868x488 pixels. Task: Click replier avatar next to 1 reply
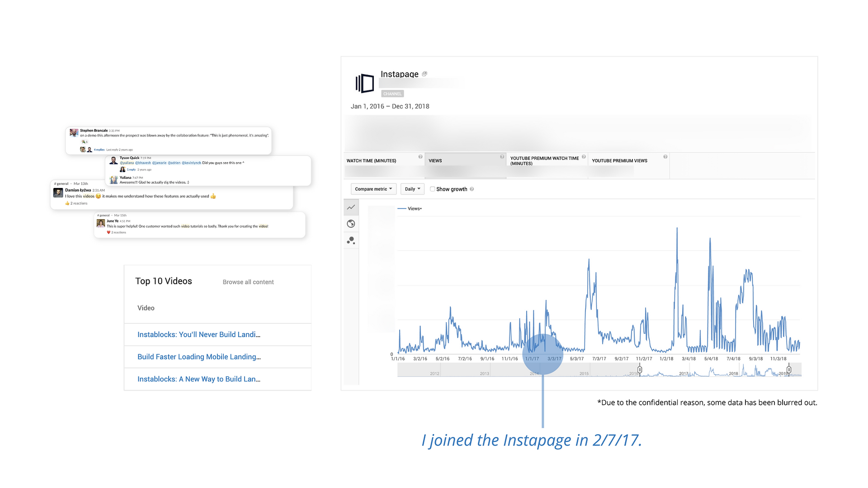tap(122, 169)
